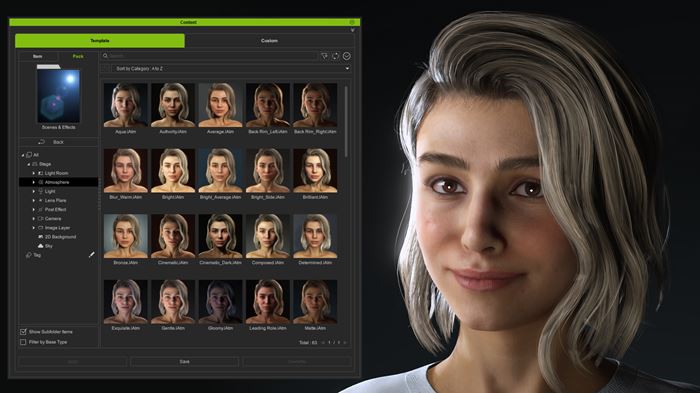The height and width of the screenshot is (393, 700).
Task: Click in the search input field
Action: 210,56
